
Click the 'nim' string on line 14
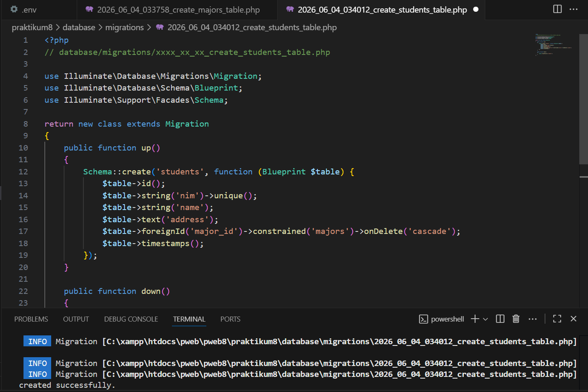pyautogui.click(x=187, y=196)
